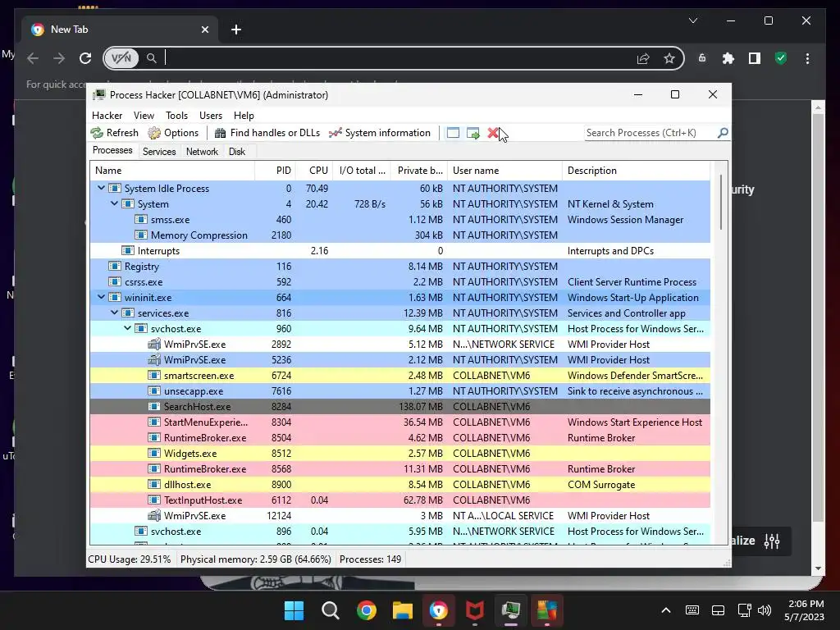This screenshot has height=630, width=840.
Task: Open Find handles or DLLs
Action: (x=267, y=133)
